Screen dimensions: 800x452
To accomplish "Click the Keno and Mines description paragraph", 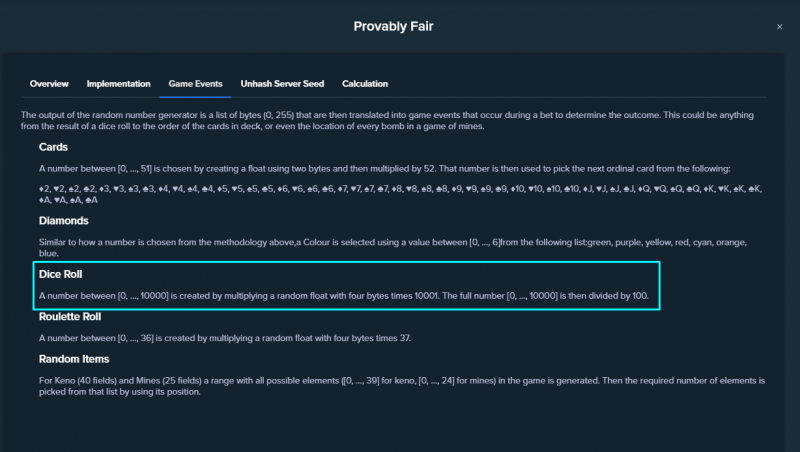I will 402,386.
